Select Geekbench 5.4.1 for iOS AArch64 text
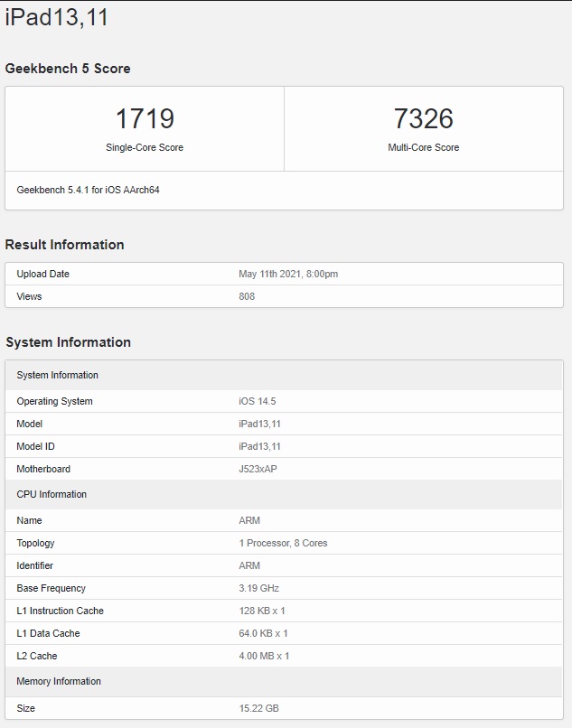This screenshot has height=728, width=572. pos(89,190)
